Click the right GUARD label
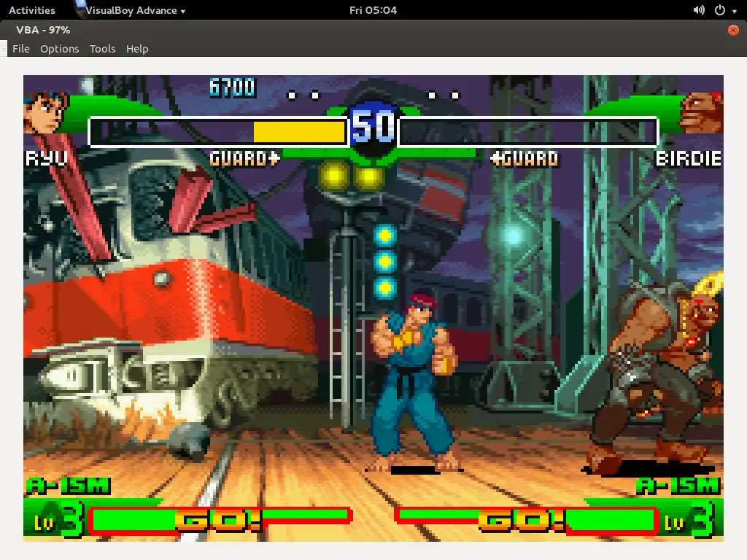 point(525,158)
